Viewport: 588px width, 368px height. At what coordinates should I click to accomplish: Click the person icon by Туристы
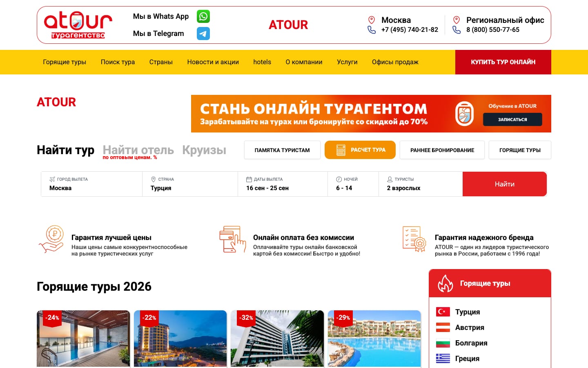point(390,179)
